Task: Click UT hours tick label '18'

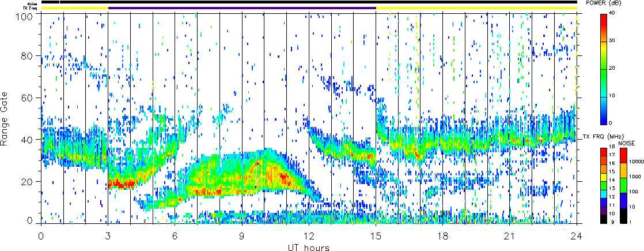Action: point(443,236)
